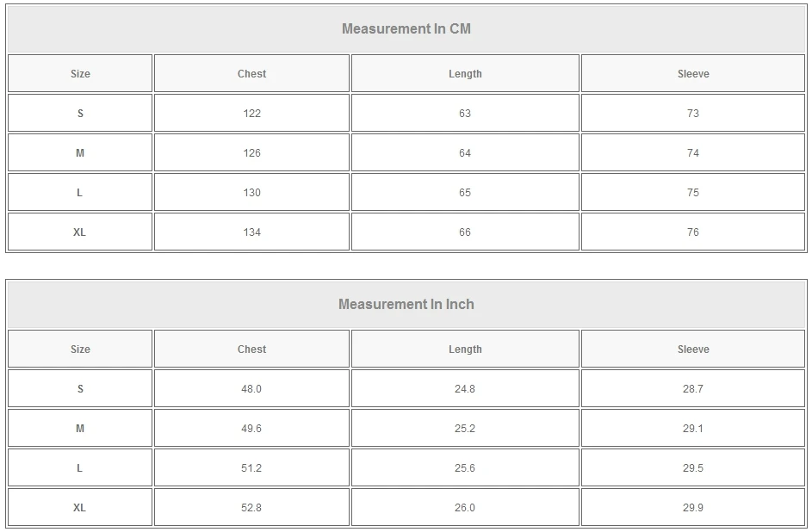The width and height of the screenshot is (812, 532).
Task: Select chest value 51.2 cell
Action: click(251, 468)
